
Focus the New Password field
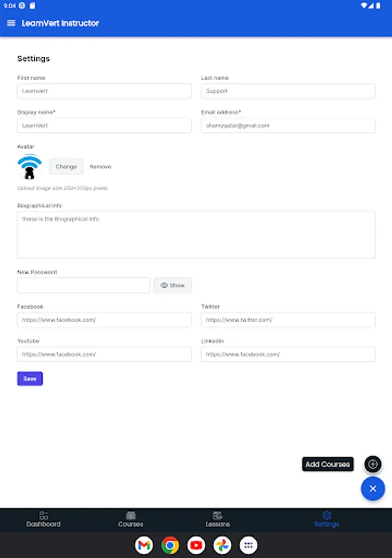point(84,285)
